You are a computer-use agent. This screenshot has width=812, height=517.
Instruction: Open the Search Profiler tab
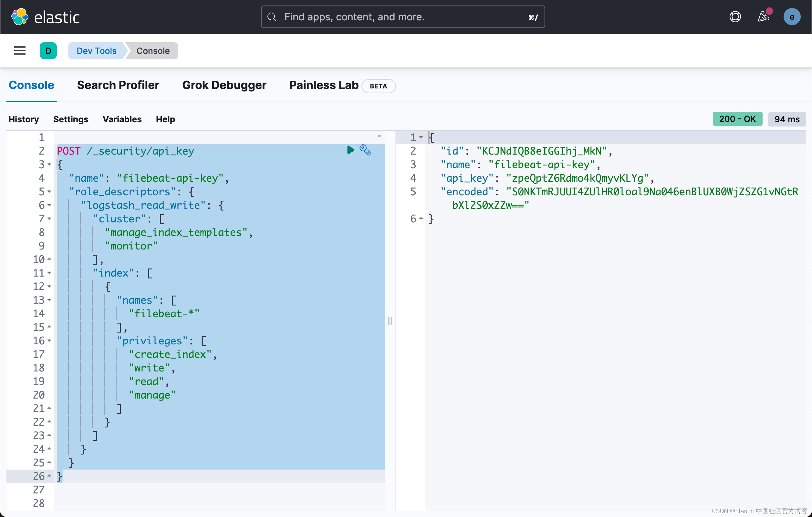pyautogui.click(x=118, y=85)
